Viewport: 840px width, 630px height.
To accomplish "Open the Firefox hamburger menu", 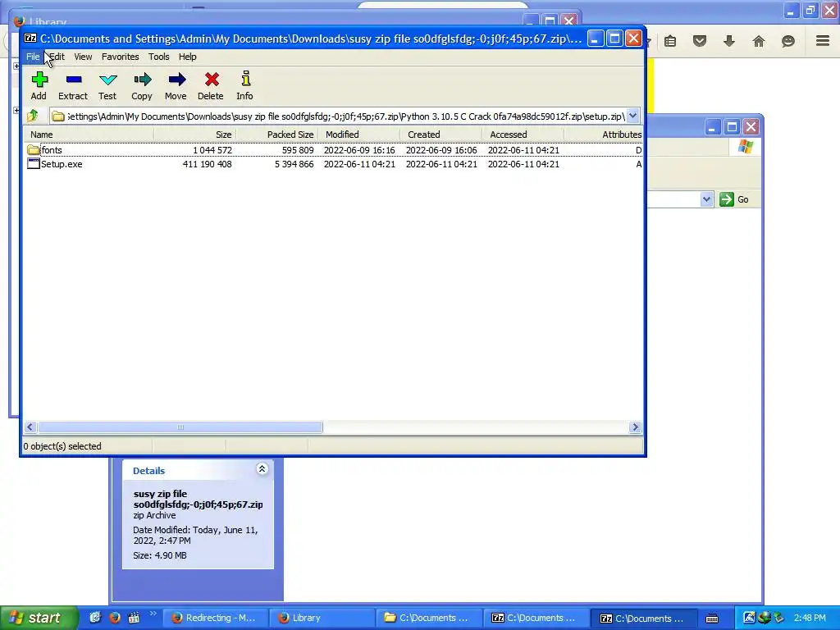I will coord(823,41).
